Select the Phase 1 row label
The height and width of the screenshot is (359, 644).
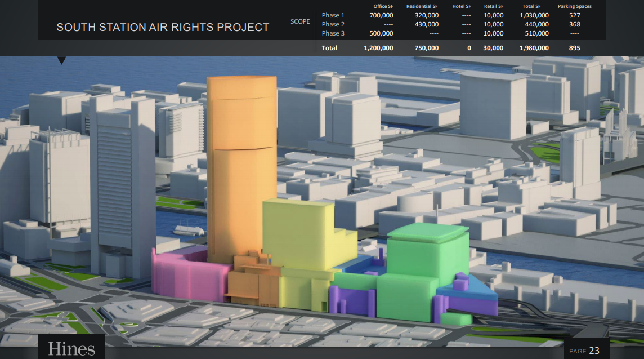[x=333, y=15]
